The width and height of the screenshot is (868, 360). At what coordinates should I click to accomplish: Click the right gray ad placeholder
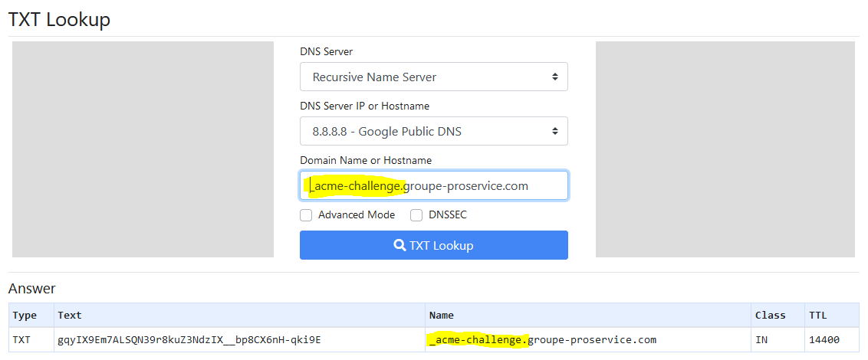click(725, 149)
